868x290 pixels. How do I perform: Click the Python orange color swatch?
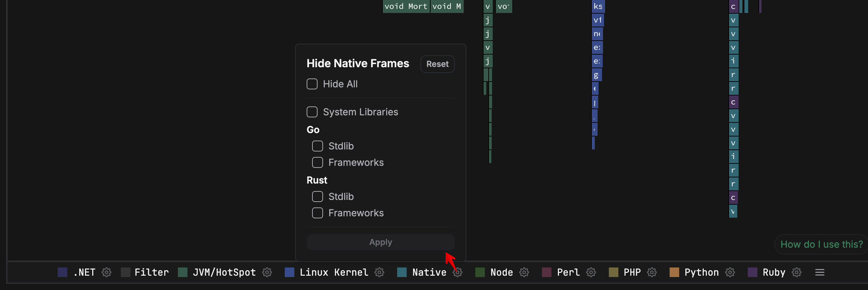(x=674, y=272)
